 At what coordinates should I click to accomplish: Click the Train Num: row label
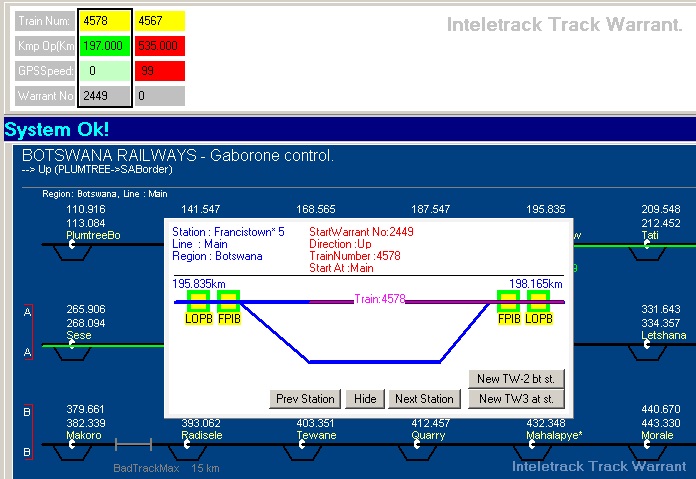coord(45,21)
